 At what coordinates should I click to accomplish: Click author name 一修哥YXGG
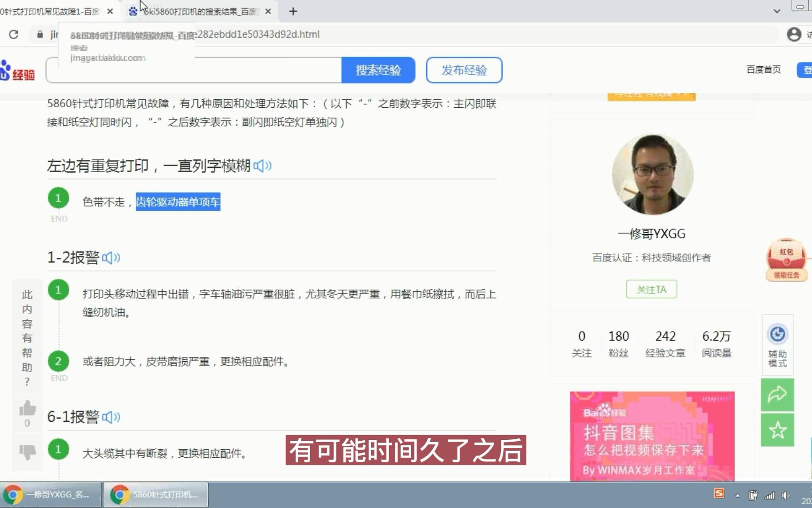(x=652, y=234)
